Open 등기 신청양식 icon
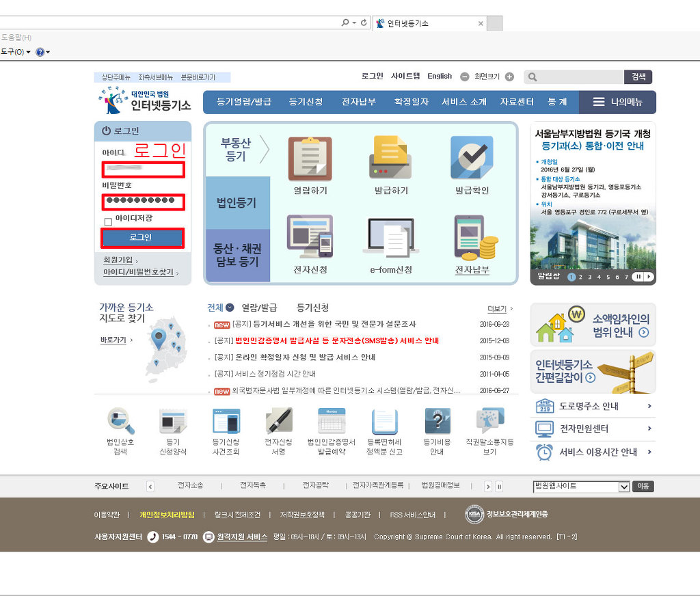 coord(173,420)
